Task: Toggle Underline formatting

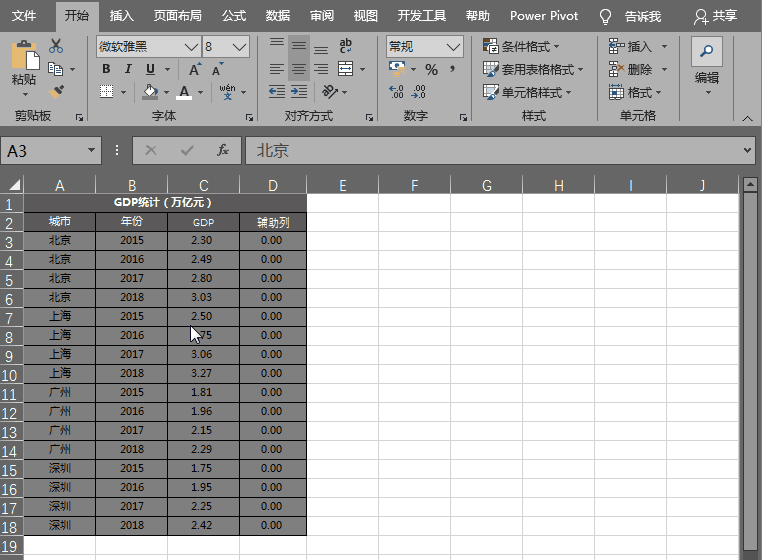Action: 151,69
